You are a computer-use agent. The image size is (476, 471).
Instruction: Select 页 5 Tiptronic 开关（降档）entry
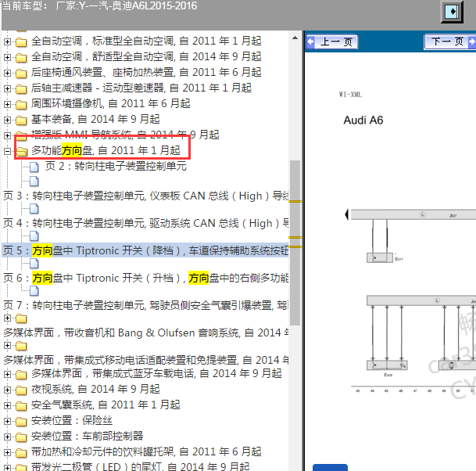(145, 250)
